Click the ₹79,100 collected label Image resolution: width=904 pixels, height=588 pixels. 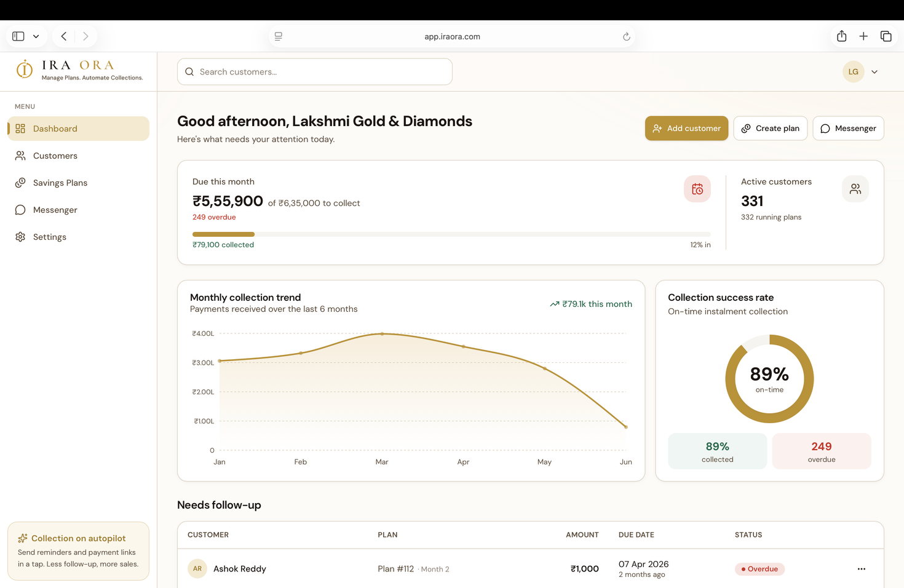pos(223,245)
